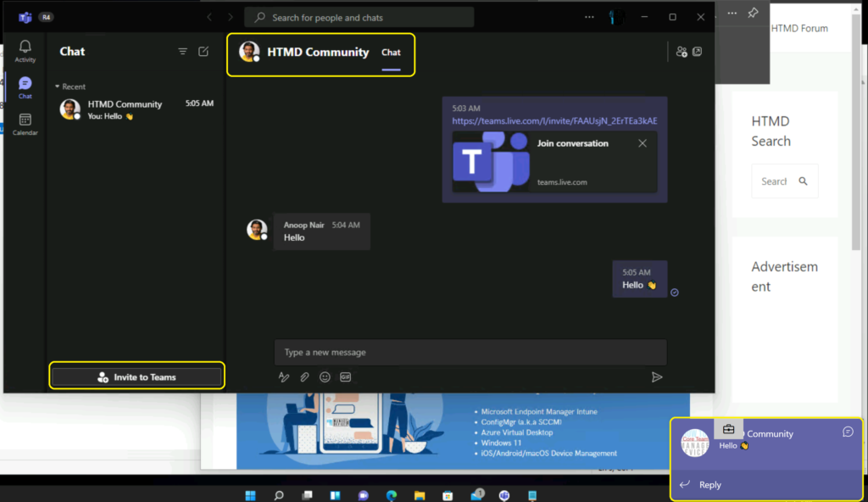The height and width of the screenshot is (502, 868).
Task: Open the emoji picker
Action: point(325,377)
